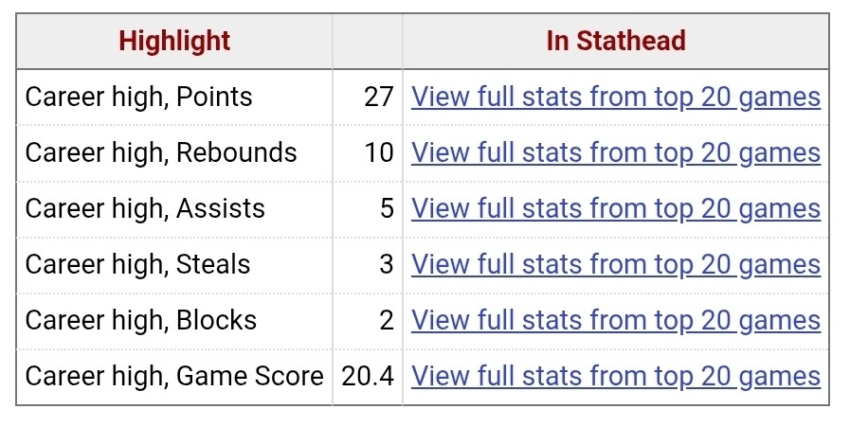Open the Rebounds top 20 games link
This screenshot has height=427, width=868.
[x=615, y=152]
